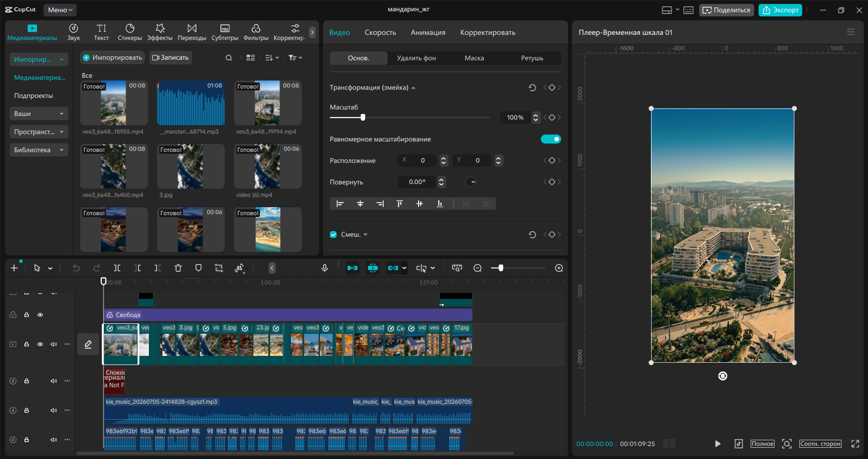
Task: Click the Масштаб slider handle
Action: pyautogui.click(x=362, y=118)
